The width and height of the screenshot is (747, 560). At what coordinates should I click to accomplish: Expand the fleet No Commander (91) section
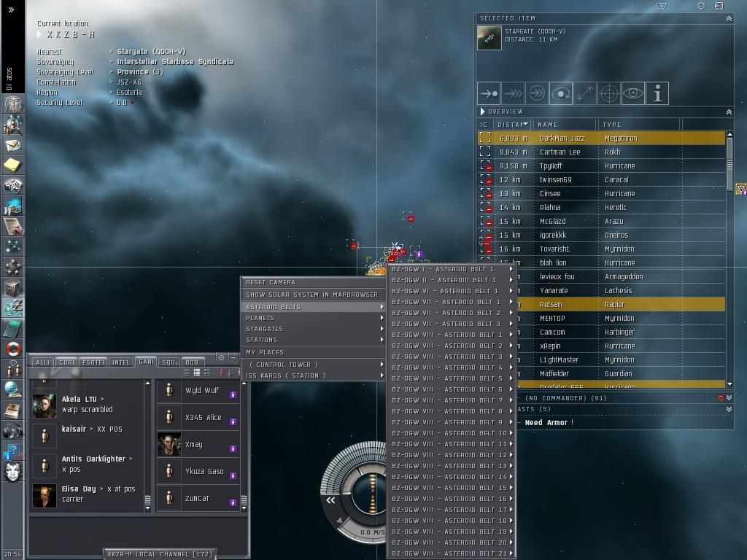(729, 397)
